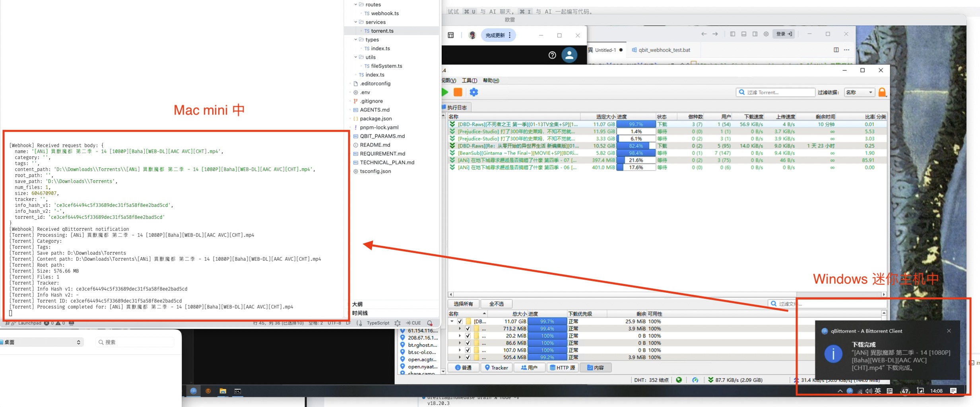Viewport: 980px width, 407px height.
Task: Click the orange pause torrents square icon
Action: tap(458, 92)
